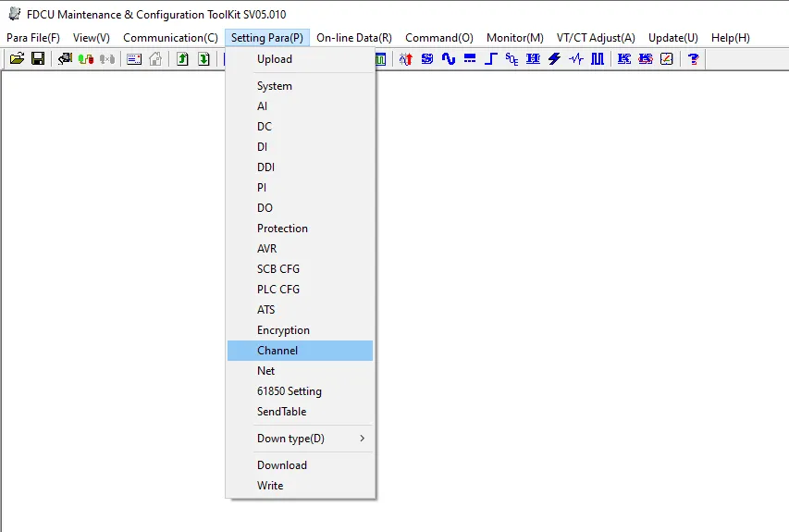789x532 pixels.
Task: Click the blue H-shaped toolbar icon
Action: pos(533,59)
